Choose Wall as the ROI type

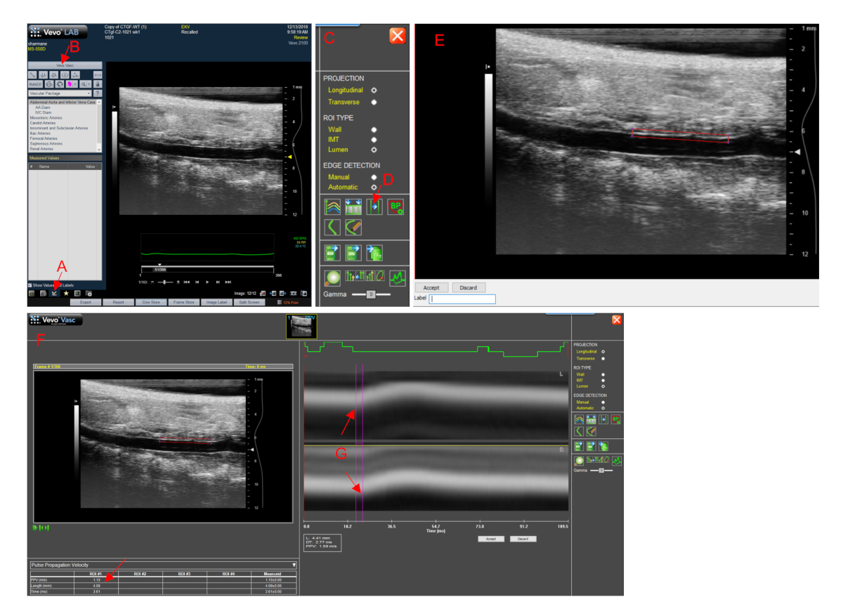[374, 130]
